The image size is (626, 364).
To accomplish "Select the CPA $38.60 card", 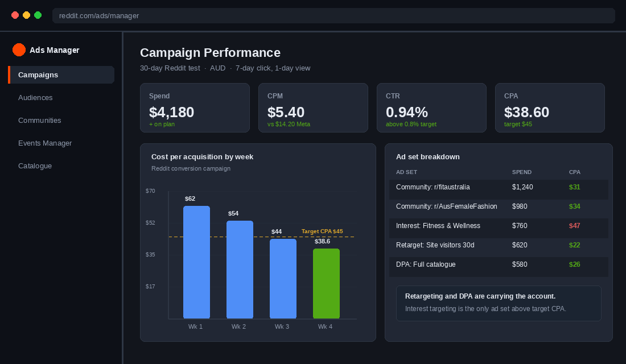I will click(x=550, y=107).
